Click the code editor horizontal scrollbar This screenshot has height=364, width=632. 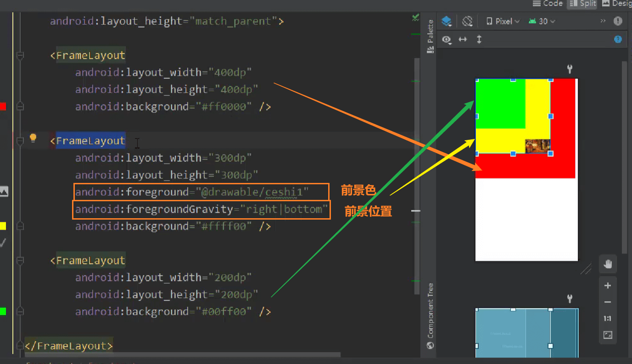click(x=183, y=354)
